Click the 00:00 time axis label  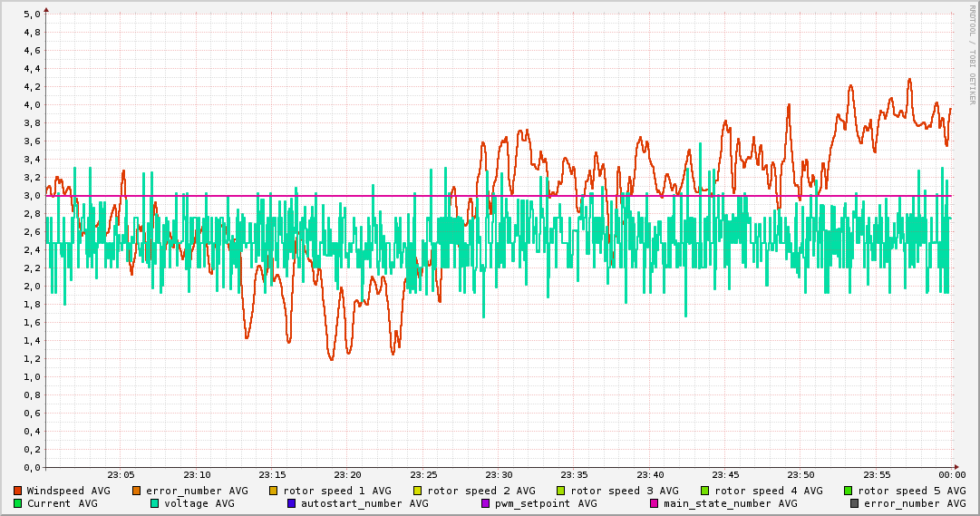(951, 475)
